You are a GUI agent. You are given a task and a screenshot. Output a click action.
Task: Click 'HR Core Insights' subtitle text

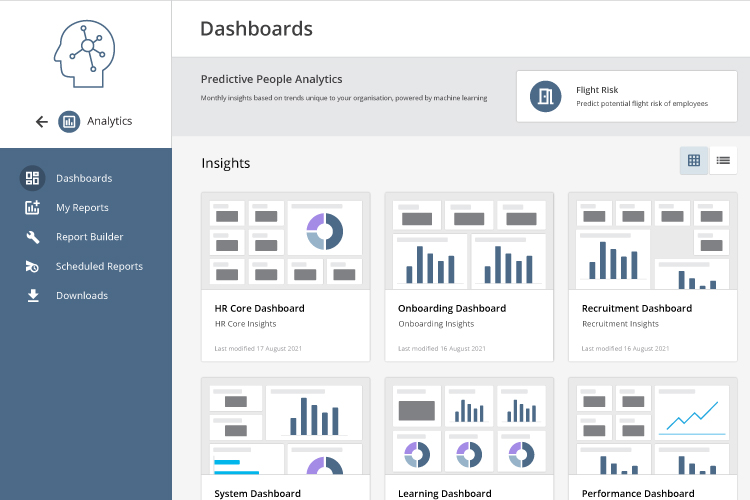click(245, 324)
